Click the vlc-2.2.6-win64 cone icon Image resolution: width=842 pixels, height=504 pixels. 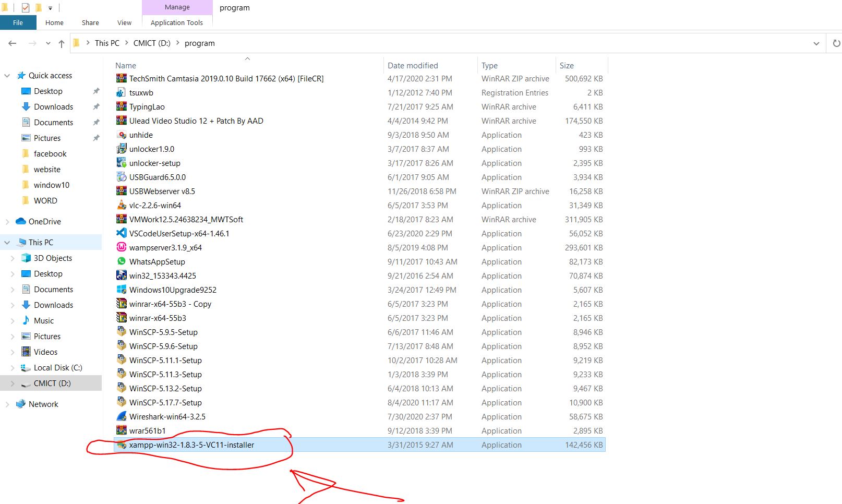coord(122,205)
